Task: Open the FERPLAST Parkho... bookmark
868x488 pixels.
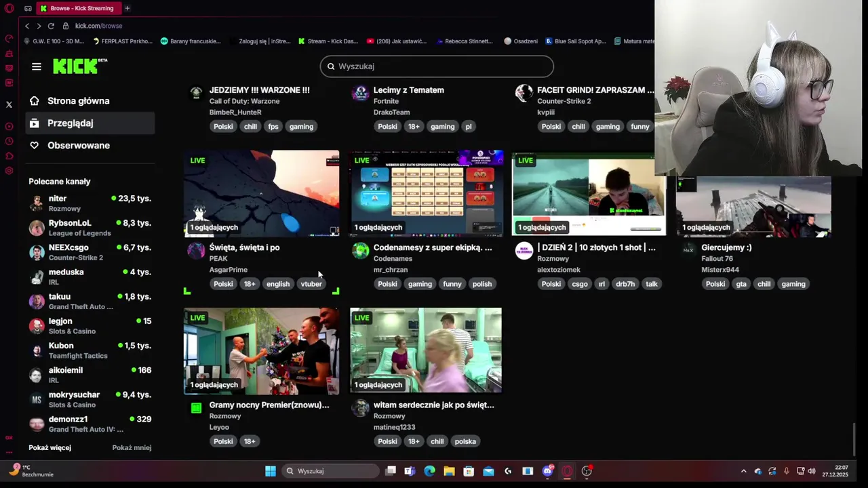Action: coord(122,41)
